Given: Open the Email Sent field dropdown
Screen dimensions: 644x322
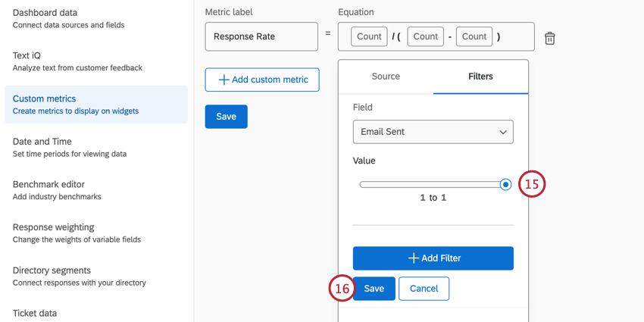Looking at the screenshot, I should coord(433,132).
